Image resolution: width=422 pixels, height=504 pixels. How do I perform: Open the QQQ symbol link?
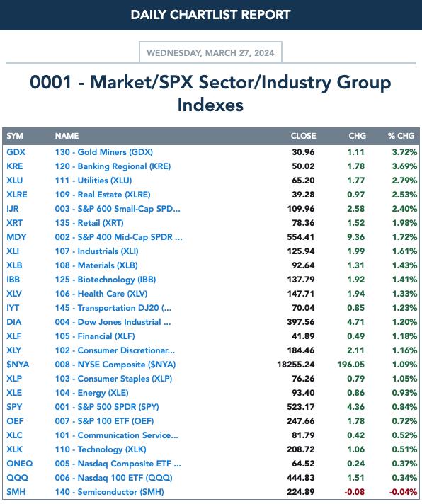coord(18,477)
